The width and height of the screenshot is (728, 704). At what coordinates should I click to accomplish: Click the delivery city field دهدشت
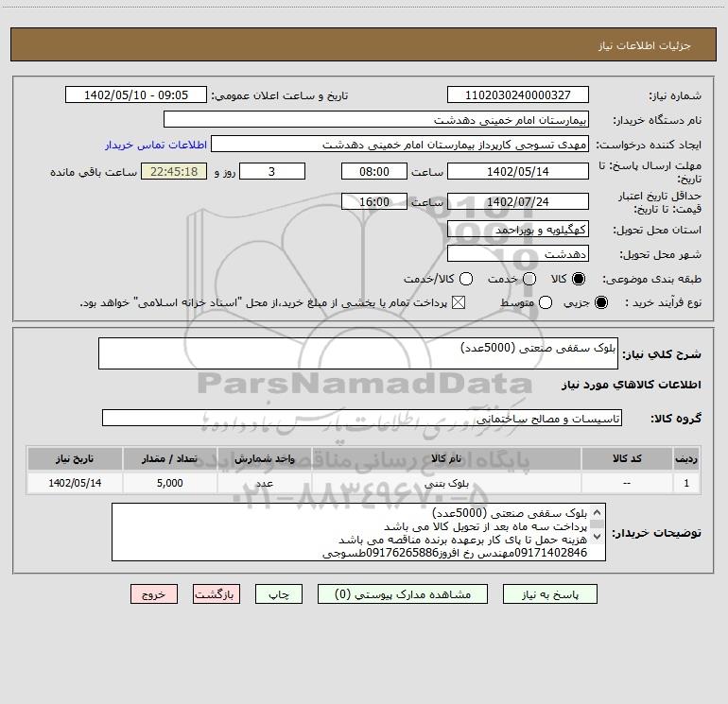click(x=518, y=253)
